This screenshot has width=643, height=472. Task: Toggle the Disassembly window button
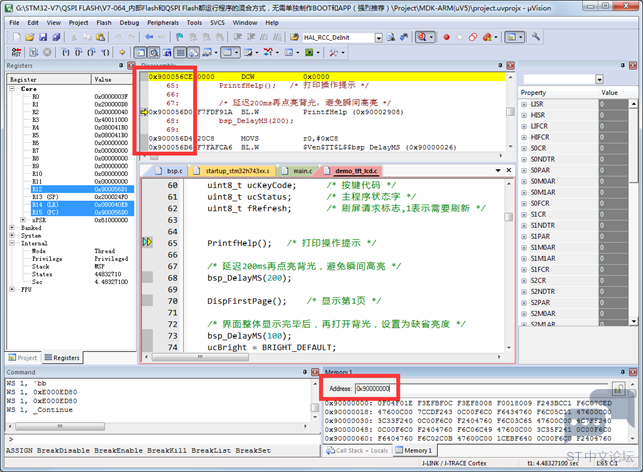154,52
